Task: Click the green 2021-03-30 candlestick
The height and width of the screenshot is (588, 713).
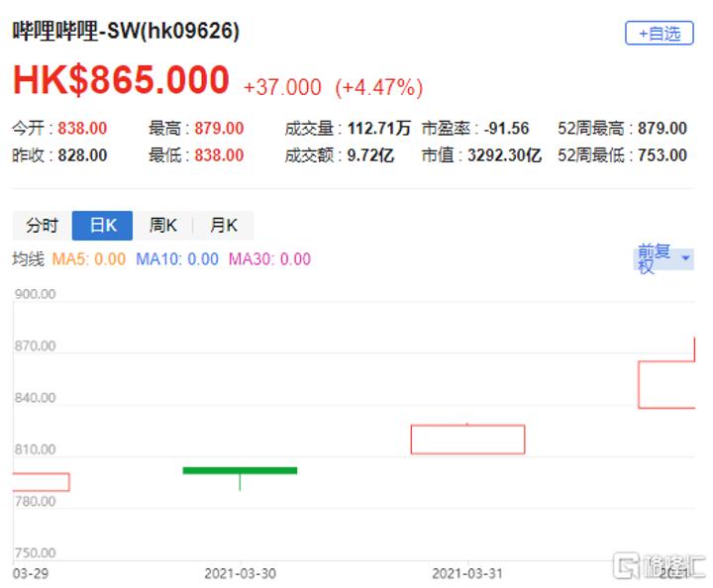Action: (x=240, y=471)
